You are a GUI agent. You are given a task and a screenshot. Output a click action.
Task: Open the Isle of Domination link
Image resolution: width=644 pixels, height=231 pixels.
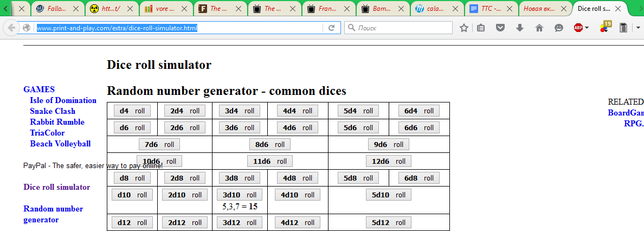point(63,100)
